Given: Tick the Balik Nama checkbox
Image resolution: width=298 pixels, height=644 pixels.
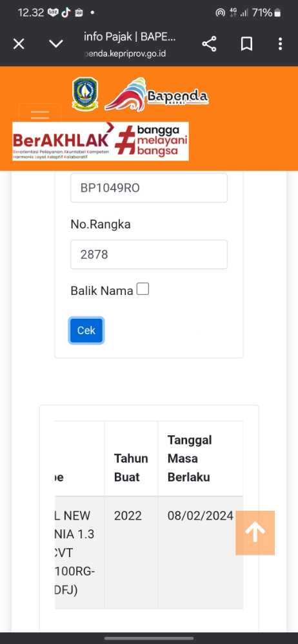Looking at the screenshot, I should (143, 290).
